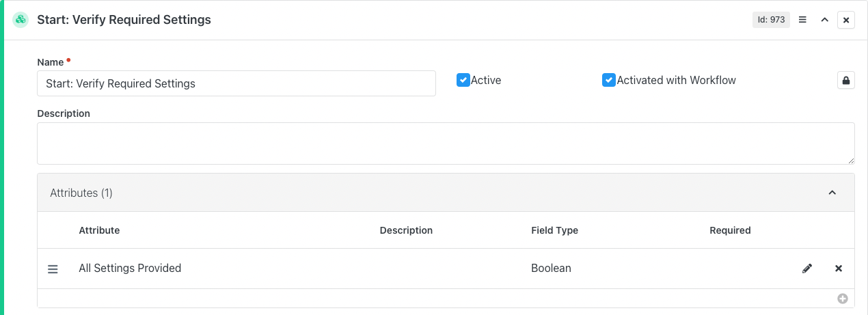Image resolution: width=868 pixels, height=315 pixels.
Task: Click the panel title Start: Verify Required Settings
Action: coord(123,20)
